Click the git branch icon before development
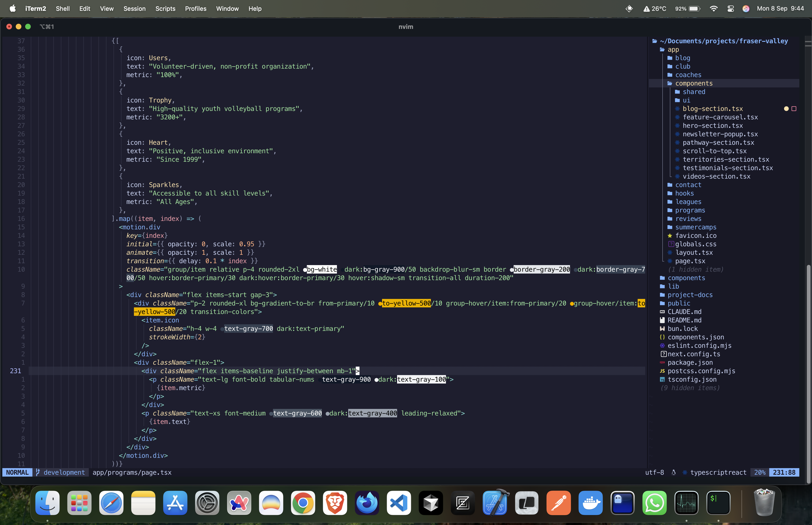 pyautogui.click(x=38, y=473)
